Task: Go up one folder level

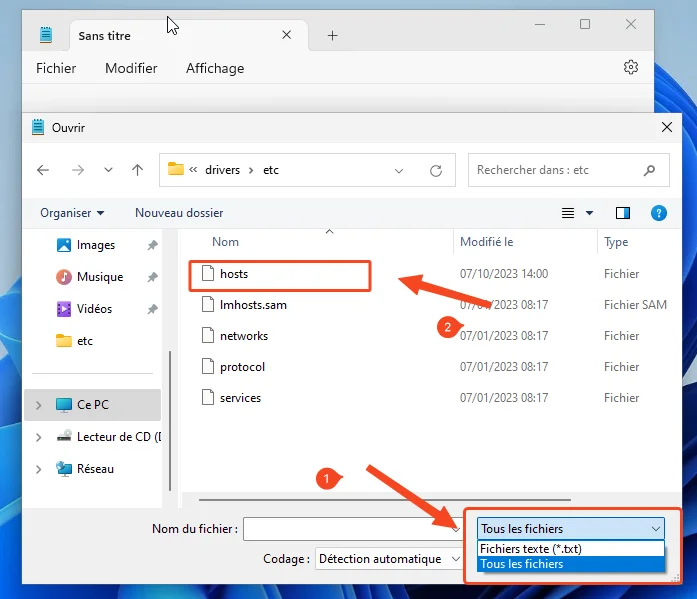Action: pos(138,170)
